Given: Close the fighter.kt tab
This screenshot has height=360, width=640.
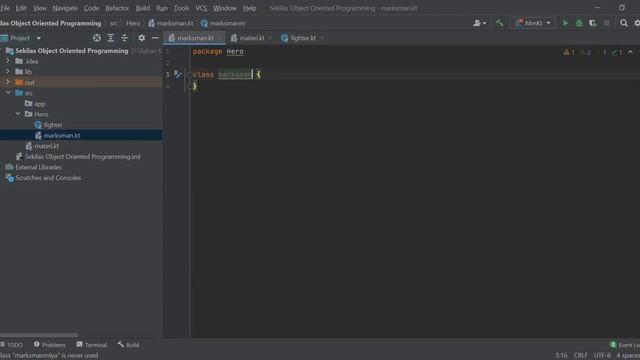Looking at the screenshot, I should [322, 38].
